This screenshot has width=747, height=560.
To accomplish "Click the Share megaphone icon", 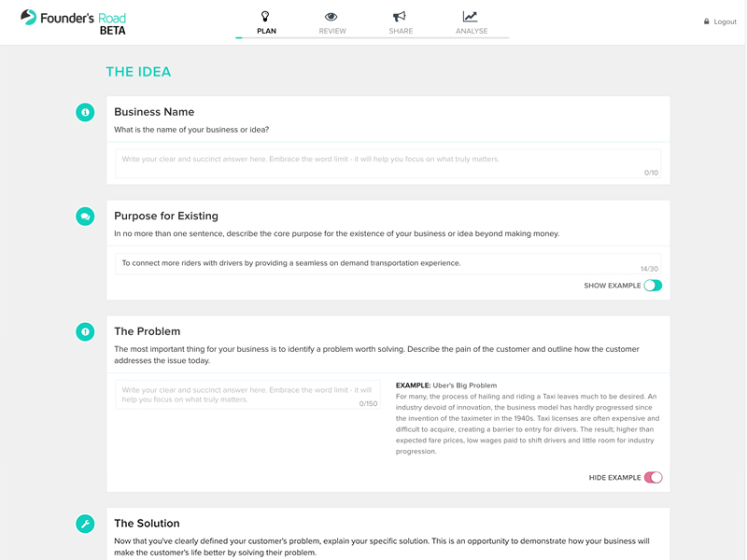I will [x=400, y=15].
